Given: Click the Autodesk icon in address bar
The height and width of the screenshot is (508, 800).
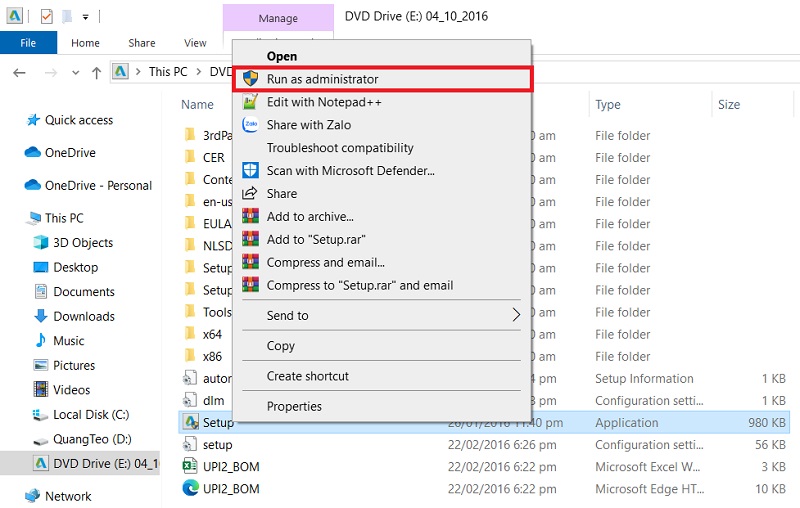Looking at the screenshot, I should (x=120, y=71).
